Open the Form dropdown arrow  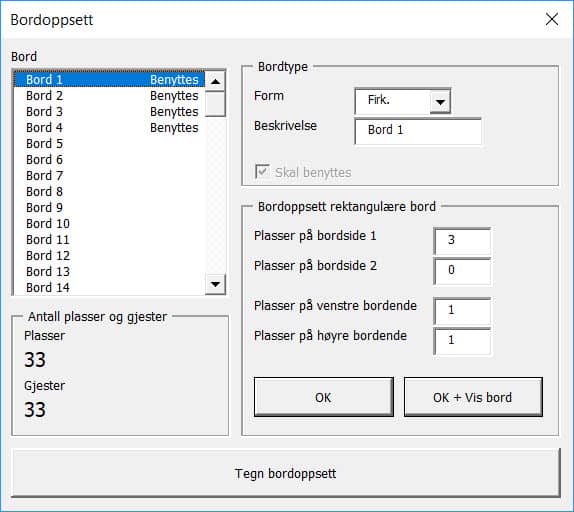click(x=440, y=101)
